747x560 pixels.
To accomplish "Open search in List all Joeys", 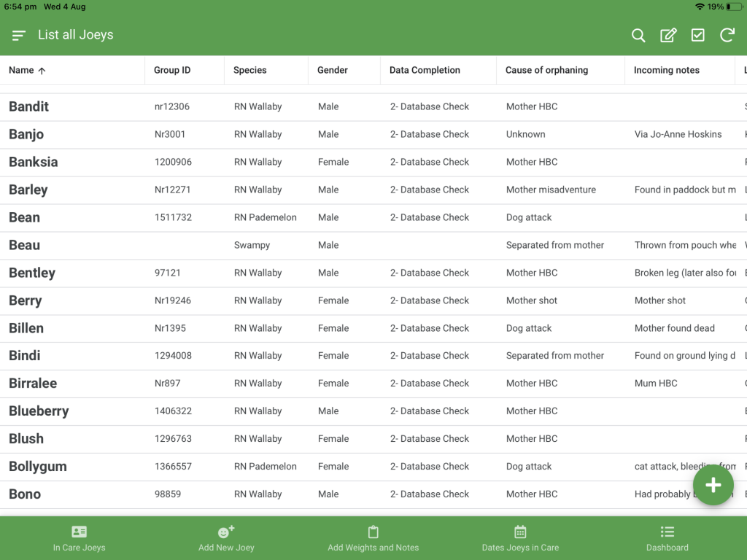I will pyautogui.click(x=638, y=35).
